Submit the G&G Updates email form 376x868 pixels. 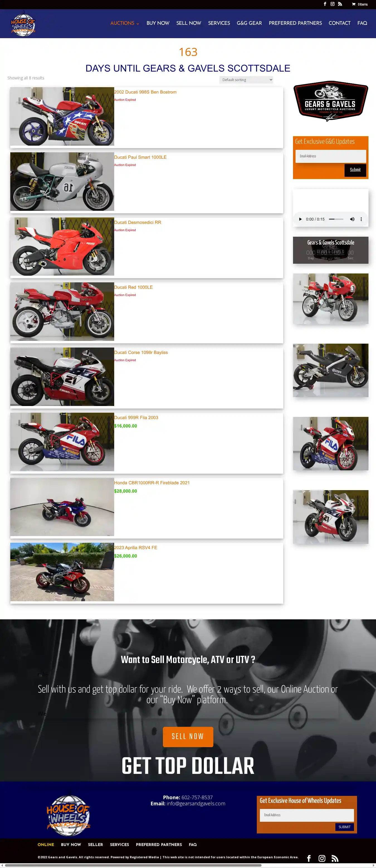pos(355,170)
